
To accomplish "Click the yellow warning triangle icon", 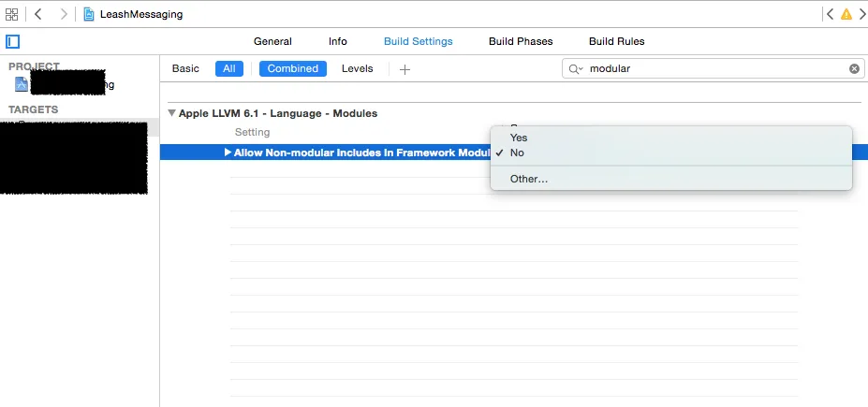I will (x=846, y=15).
